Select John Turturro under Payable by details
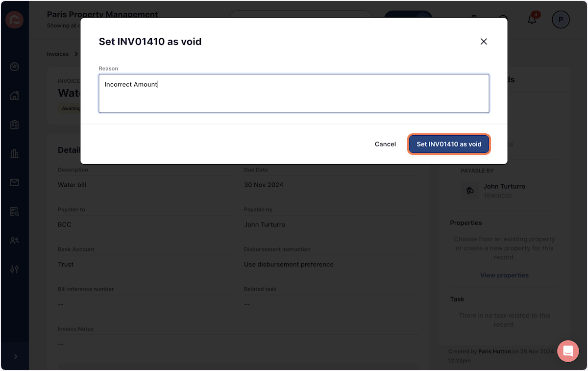This screenshot has width=588, height=371. 265,224
